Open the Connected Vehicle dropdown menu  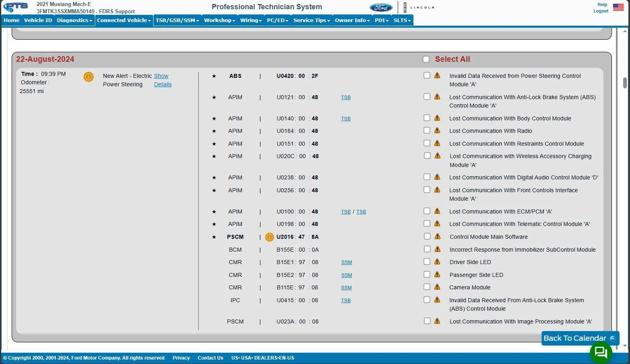[x=124, y=20]
